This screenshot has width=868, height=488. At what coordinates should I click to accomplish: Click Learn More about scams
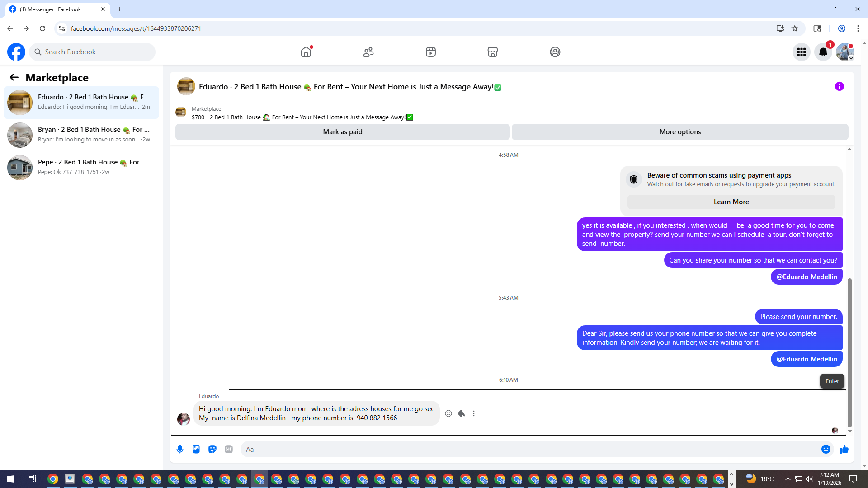(x=731, y=202)
